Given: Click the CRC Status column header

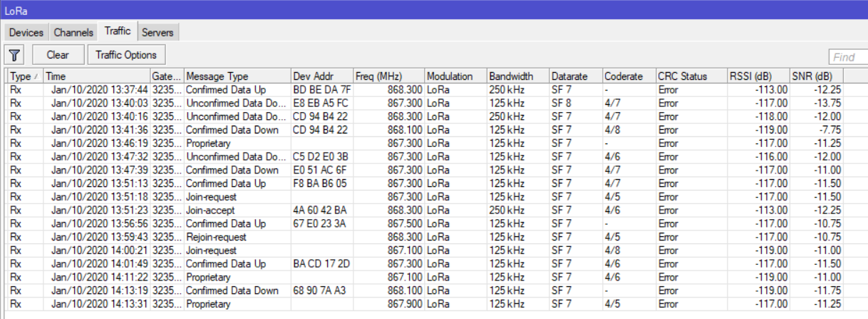Looking at the screenshot, I should click(x=690, y=76).
